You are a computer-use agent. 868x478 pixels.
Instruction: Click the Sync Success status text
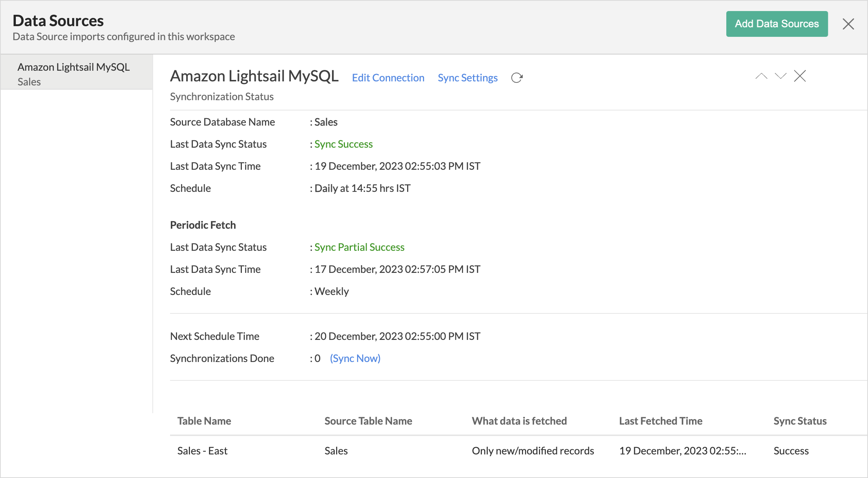pos(343,144)
